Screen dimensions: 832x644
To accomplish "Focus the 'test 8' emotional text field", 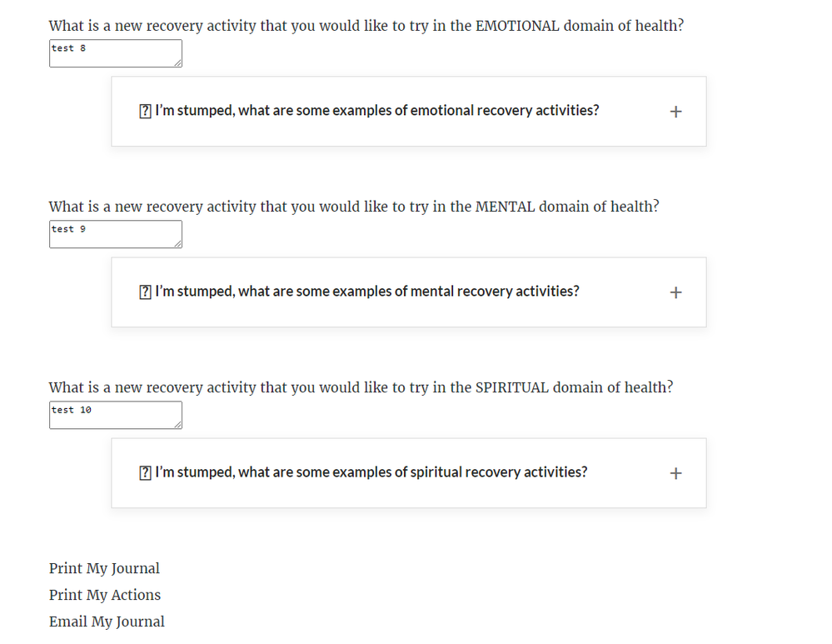I will [x=114, y=53].
